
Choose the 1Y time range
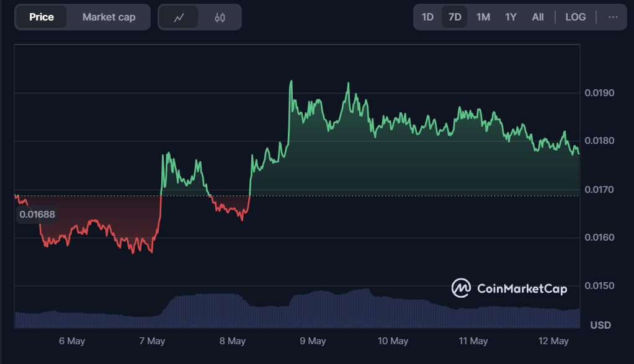click(511, 17)
